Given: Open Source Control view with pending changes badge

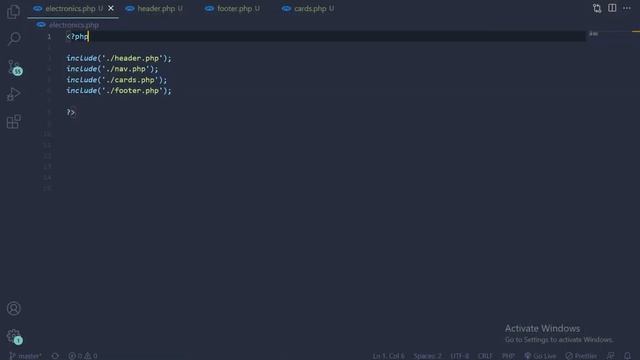Looking at the screenshot, I should click(14, 67).
